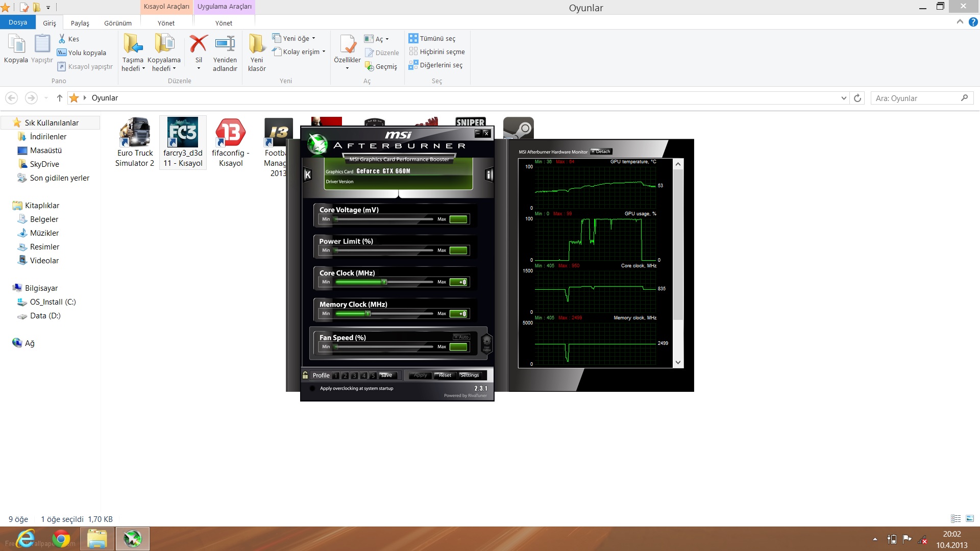
Task: Refresh the Oyunlar folder view
Action: (857, 98)
